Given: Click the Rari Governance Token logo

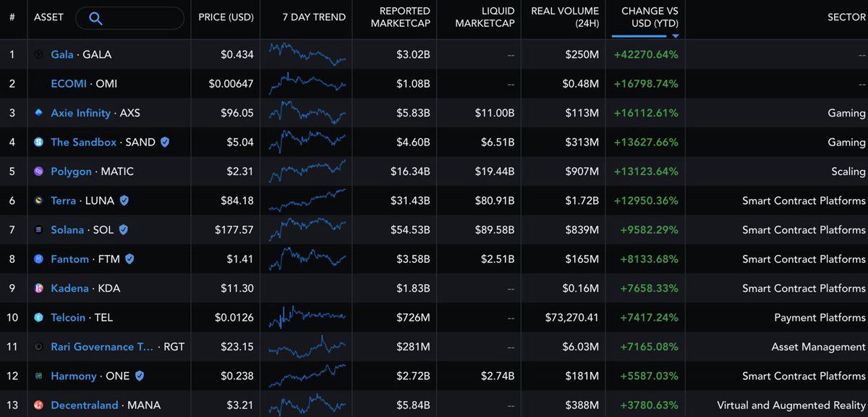Looking at the screenshot, I should (39, 347).
